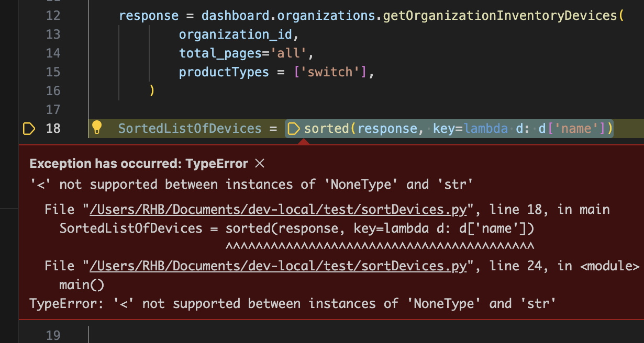Click the main() line in the traceback
Viewport: 644px width, 343px height.
(x=82, y=284)
